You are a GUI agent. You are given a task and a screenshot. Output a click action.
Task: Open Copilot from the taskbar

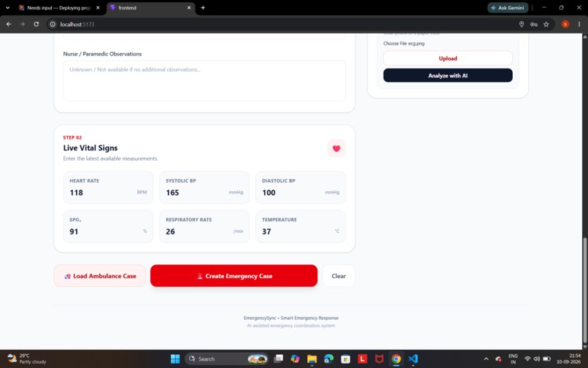tap(295, 359)
